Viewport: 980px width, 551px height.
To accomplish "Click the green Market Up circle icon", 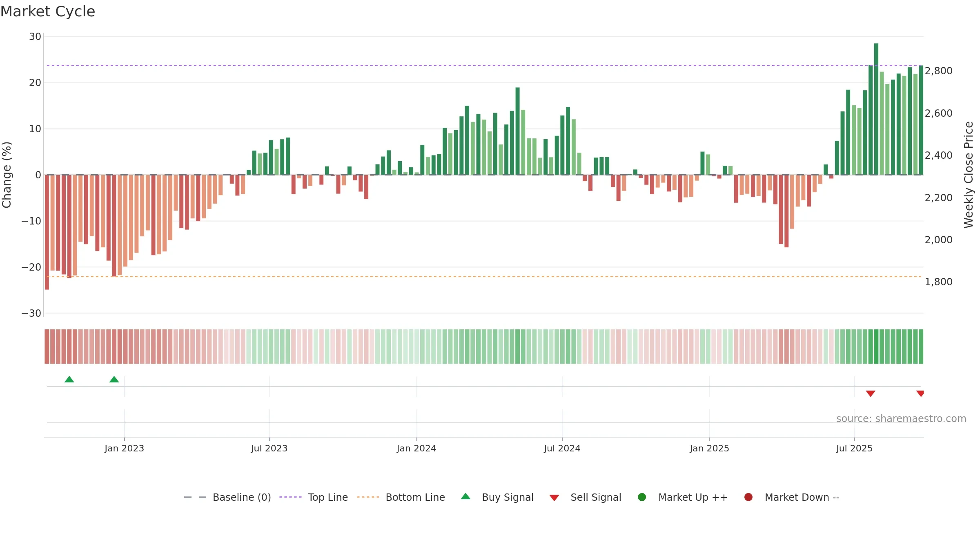I will pos(642,497).
